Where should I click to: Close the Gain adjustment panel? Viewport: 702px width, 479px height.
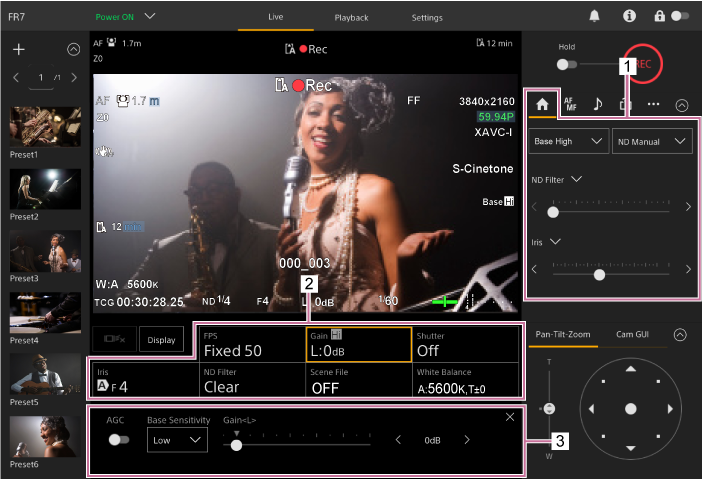(510, 416)
